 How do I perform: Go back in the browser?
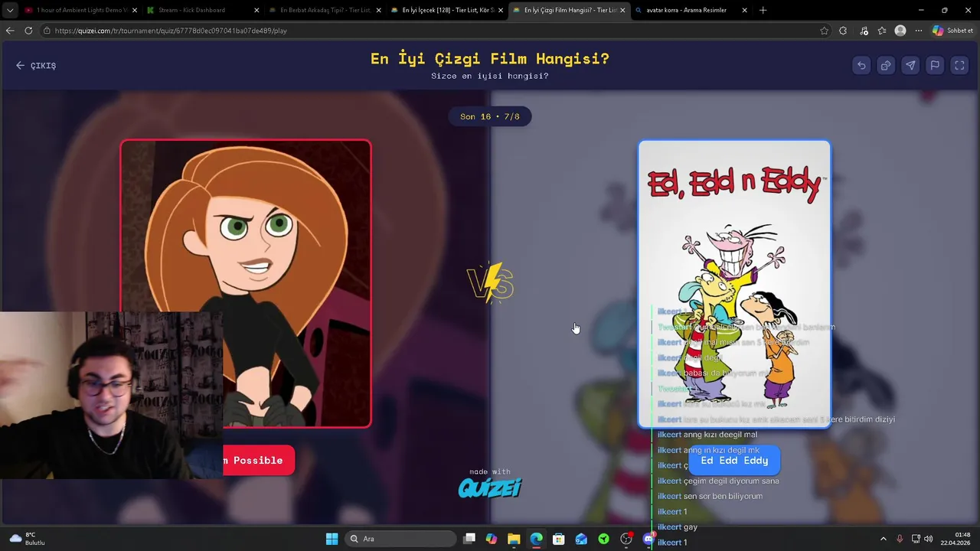(10, 31)
